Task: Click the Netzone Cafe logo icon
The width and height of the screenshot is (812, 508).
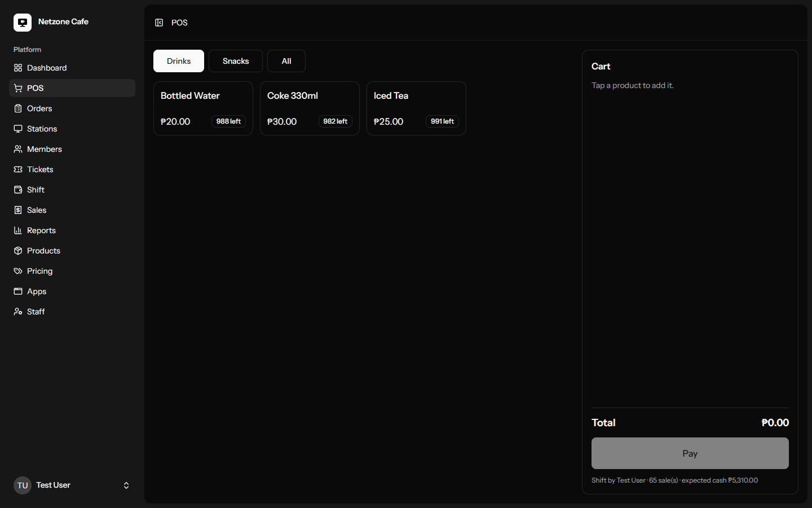Action: click(23, 23)
